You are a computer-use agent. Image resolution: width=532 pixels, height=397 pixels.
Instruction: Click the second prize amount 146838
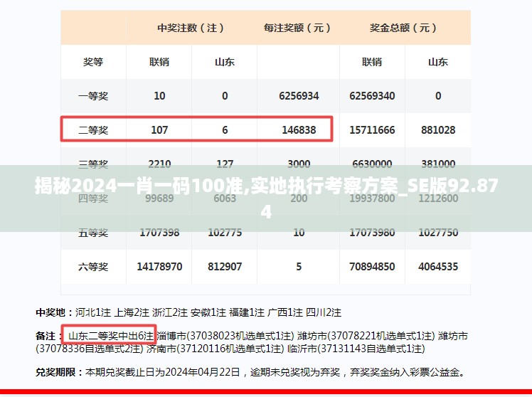click(x=299, y=130)
